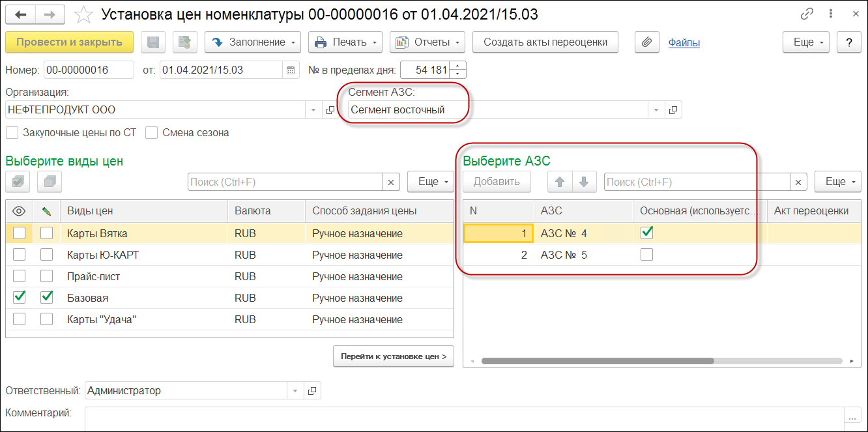Click the save document floppy icon
This screenshot has width=868, height=432.
[153, 42]
